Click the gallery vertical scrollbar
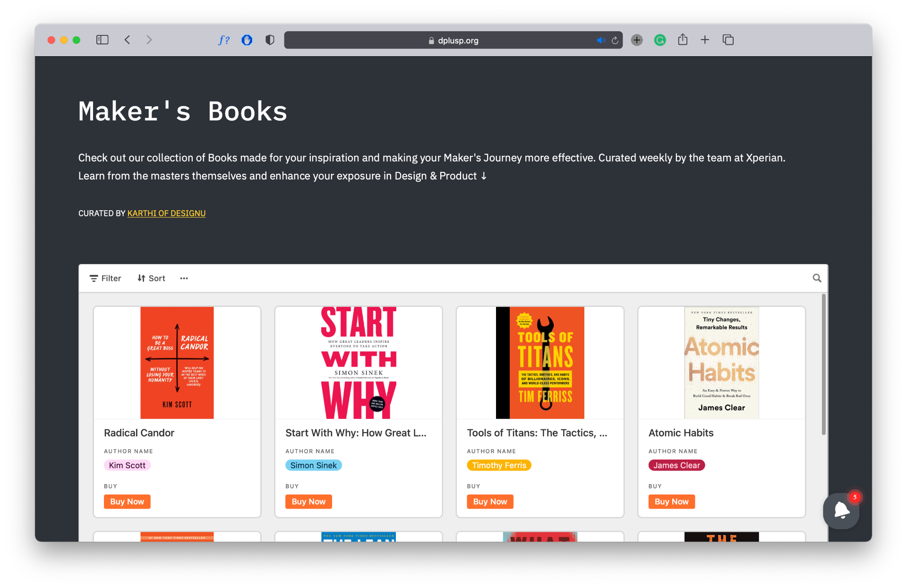907x588 pixels. (x=823, y=364)
